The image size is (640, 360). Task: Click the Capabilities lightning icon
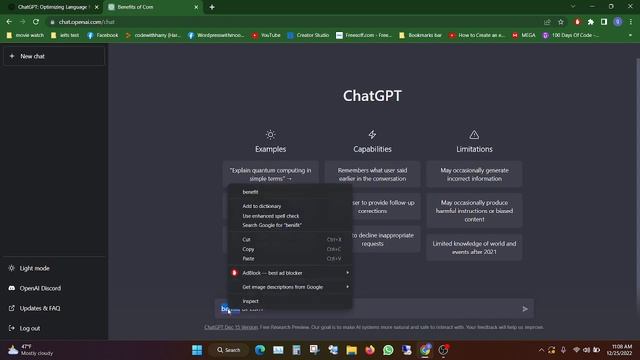click(x=372, y=135)
